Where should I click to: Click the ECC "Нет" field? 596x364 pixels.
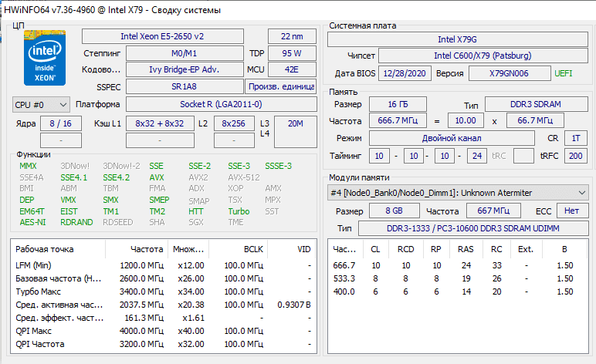click(x=571, y=211)
